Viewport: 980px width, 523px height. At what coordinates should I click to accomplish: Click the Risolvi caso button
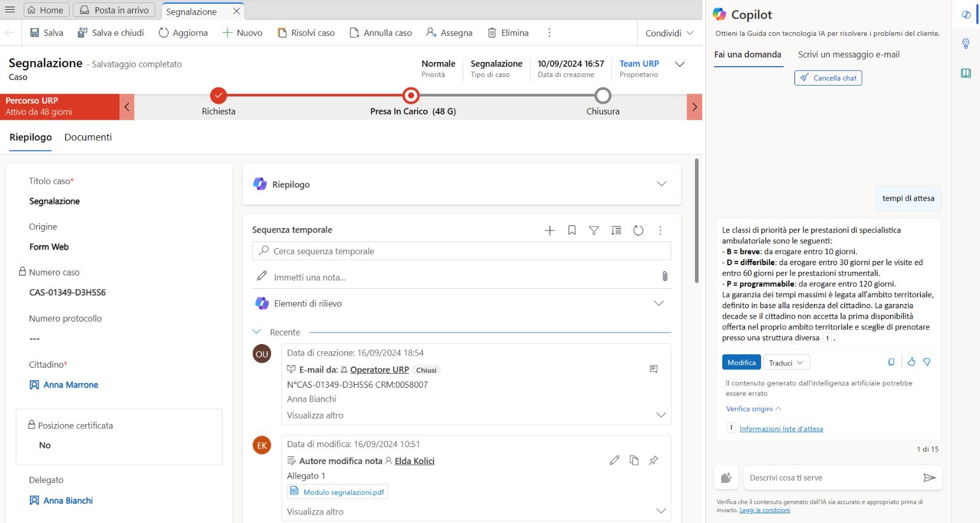[x=306, y=33]
